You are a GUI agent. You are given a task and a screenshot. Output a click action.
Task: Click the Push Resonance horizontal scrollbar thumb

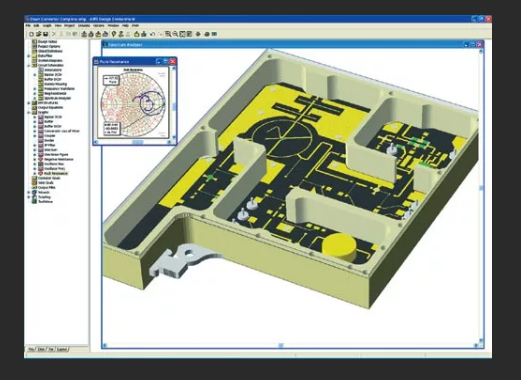[x=138, y=142]
